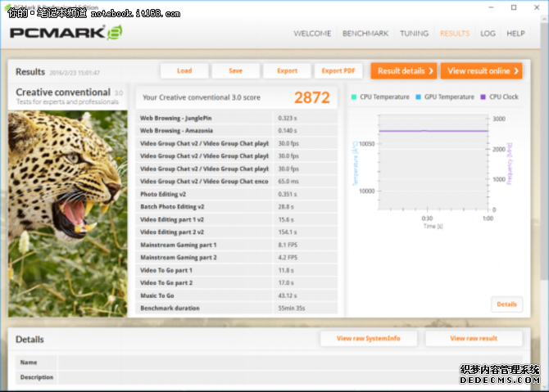Click the Description field in Details
Screen dimensions: 549x392
coord(290,377)
